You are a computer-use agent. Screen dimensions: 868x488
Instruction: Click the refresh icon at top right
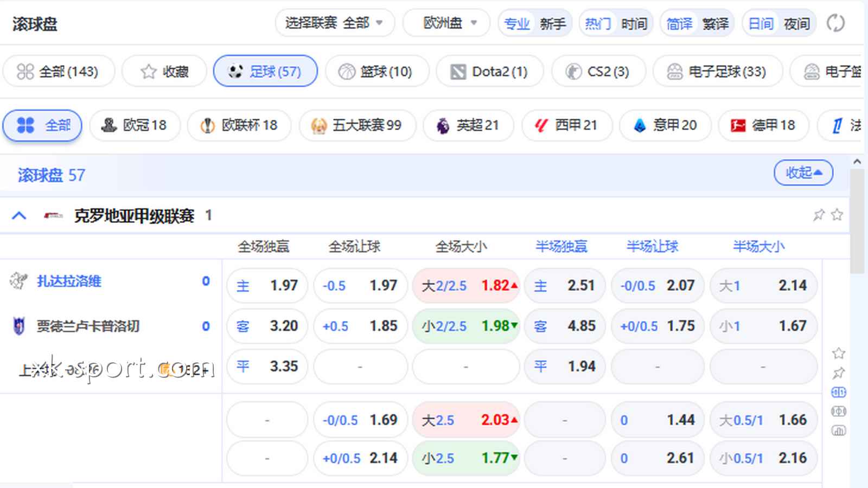coord(835,23)
